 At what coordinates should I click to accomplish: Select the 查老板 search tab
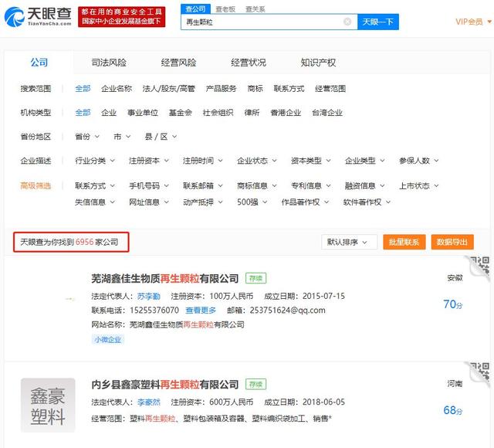tap(225, 9)
